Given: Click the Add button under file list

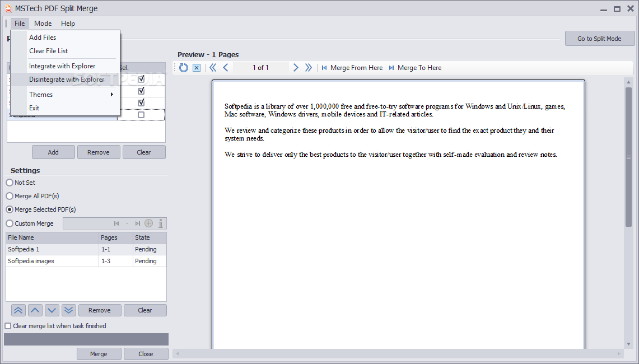Looking at the screenshot, I should pos(53,152).
